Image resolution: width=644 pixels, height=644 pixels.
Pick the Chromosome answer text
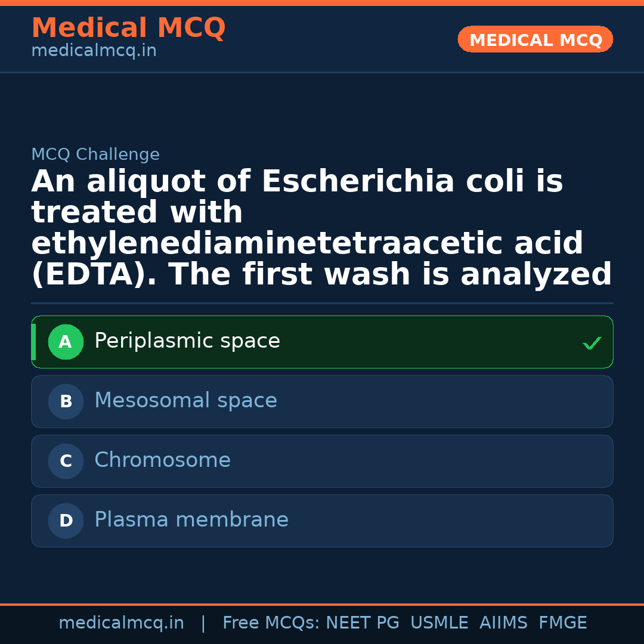pyautogui.click(x=162, y=460)
